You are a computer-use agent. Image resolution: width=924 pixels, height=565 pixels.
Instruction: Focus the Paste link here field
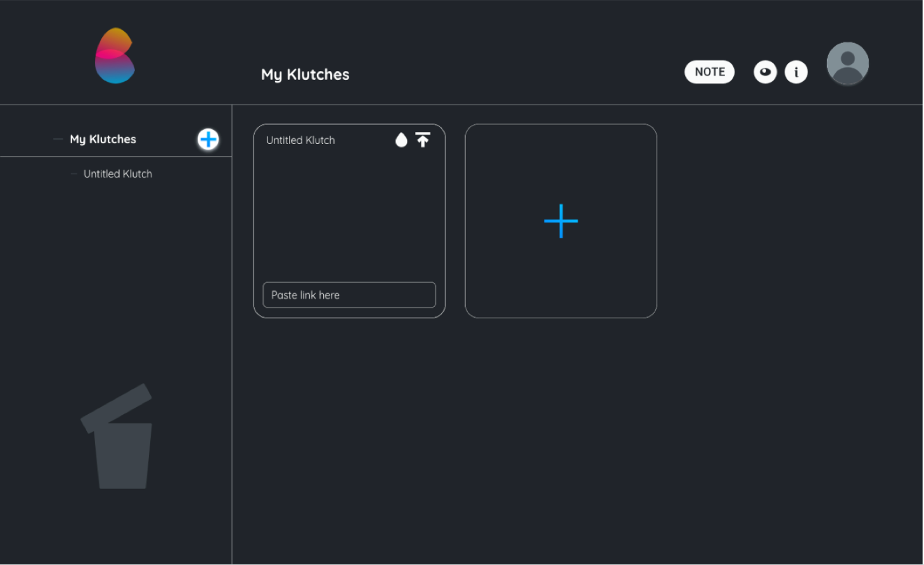pos(349,295)
